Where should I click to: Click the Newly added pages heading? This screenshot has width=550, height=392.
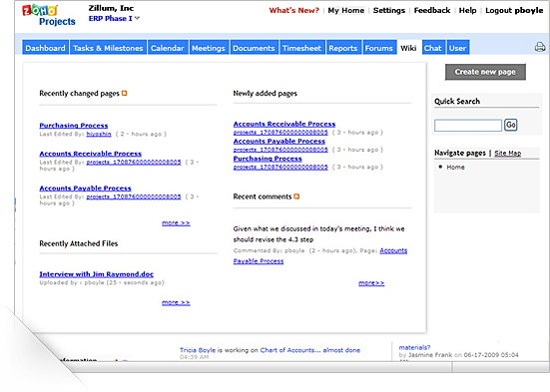266,94
